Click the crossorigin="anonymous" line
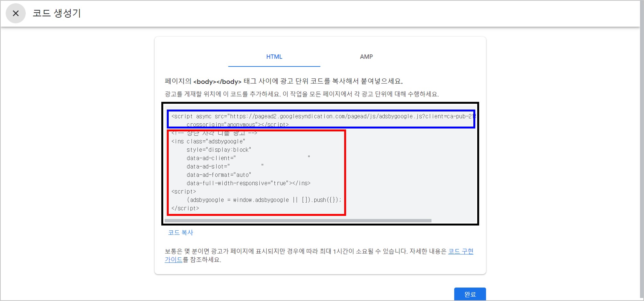Viewport: 644px width, 301px height. tap(237, 124)
